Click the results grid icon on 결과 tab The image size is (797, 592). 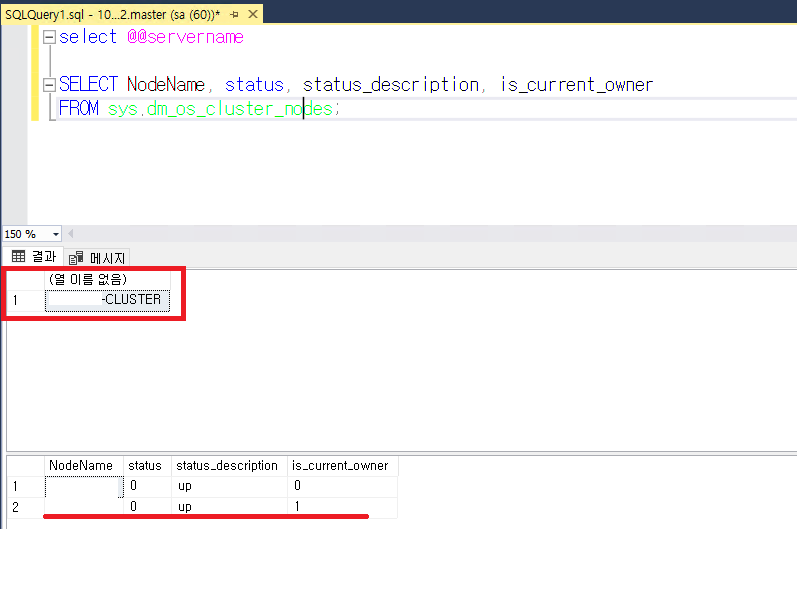coord(18,257)
